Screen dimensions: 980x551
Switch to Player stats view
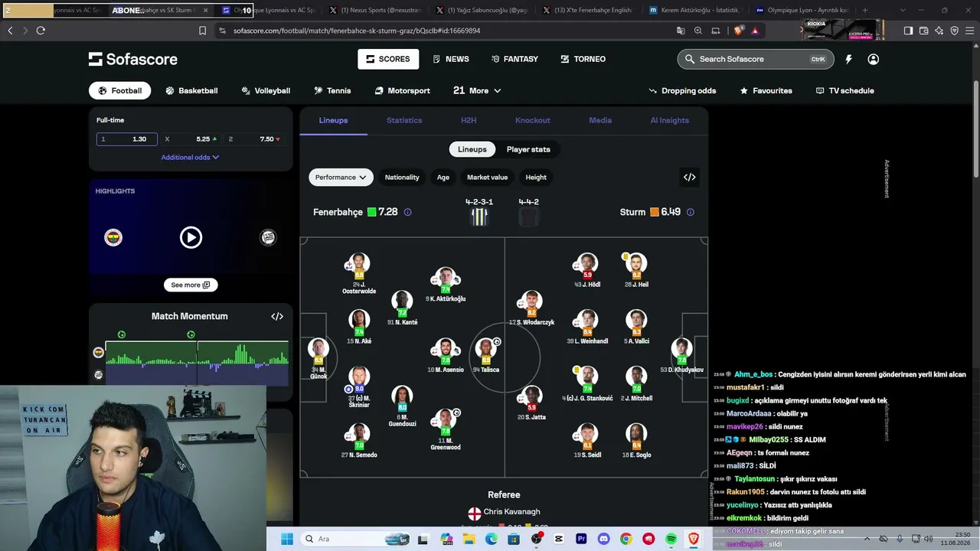coord(528,149)
